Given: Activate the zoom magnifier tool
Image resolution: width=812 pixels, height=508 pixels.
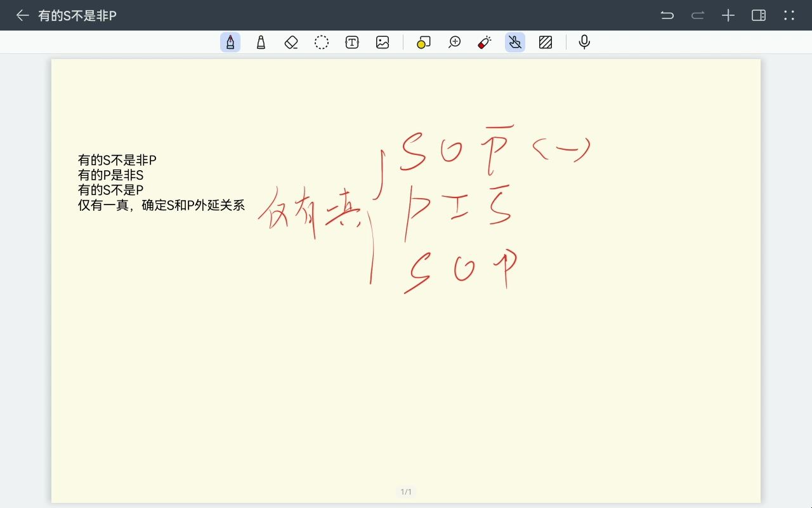Looking at the screenshot, I should click(x=454, y=42).
